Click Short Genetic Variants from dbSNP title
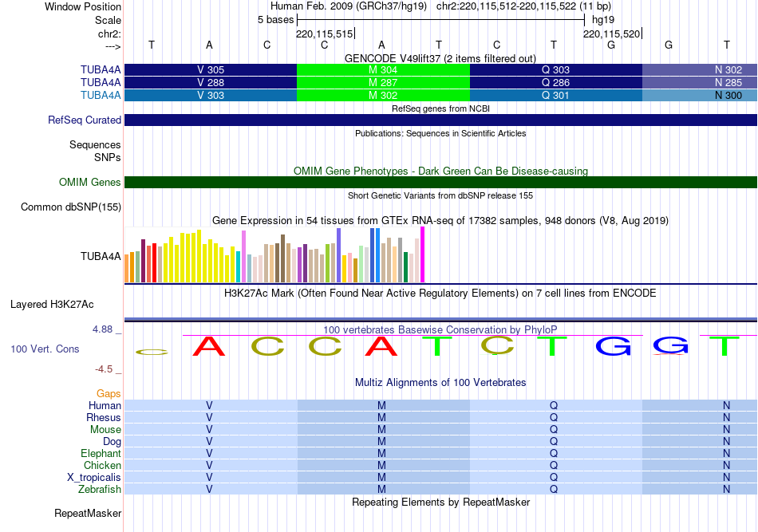 coord(440,195)
